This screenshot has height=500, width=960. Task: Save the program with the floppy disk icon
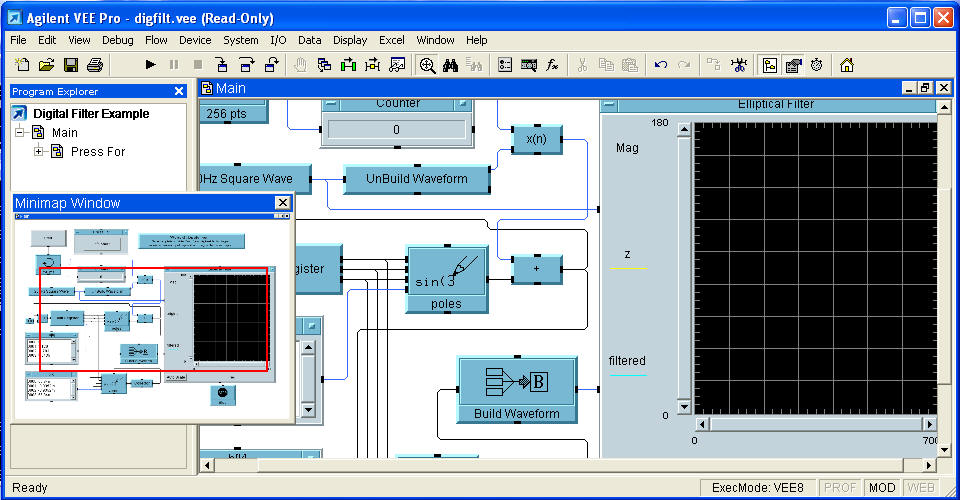[x=71, y=65]
